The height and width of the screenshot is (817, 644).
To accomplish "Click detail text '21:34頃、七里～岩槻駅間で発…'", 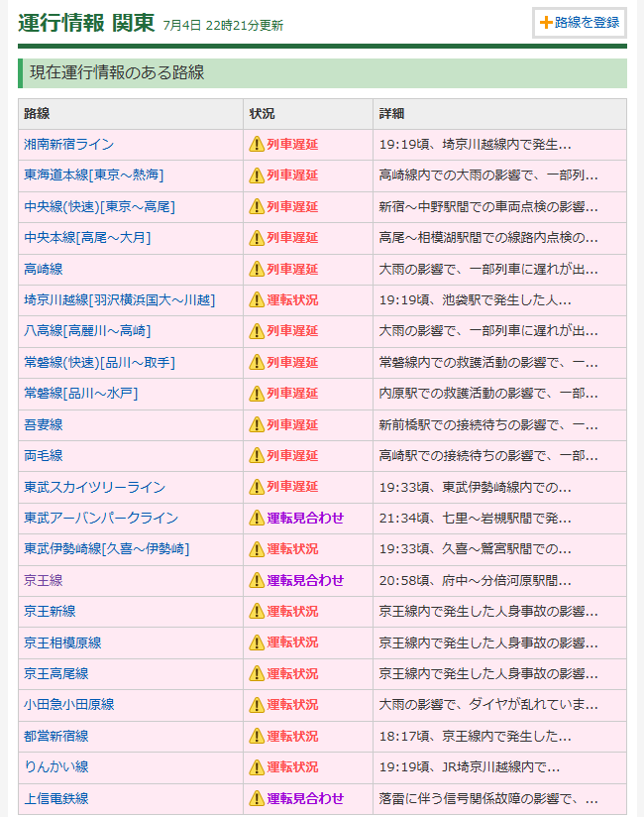I will tap(475, 518).
